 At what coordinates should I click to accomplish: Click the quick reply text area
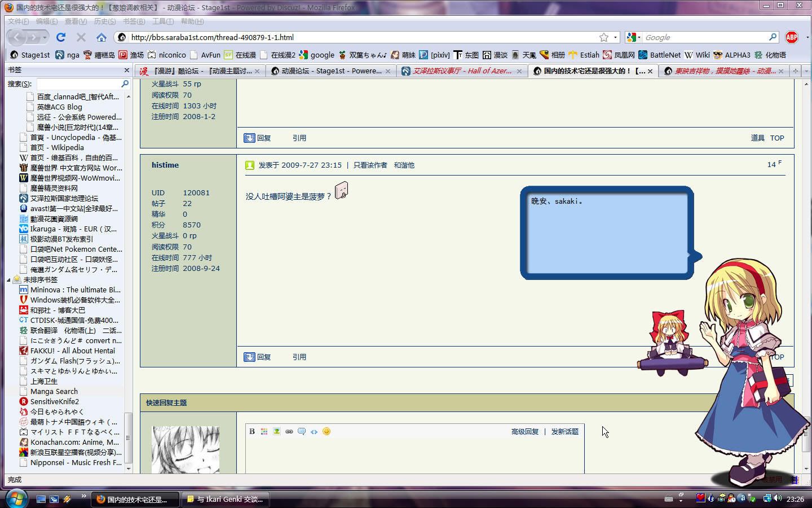point(414,456)
